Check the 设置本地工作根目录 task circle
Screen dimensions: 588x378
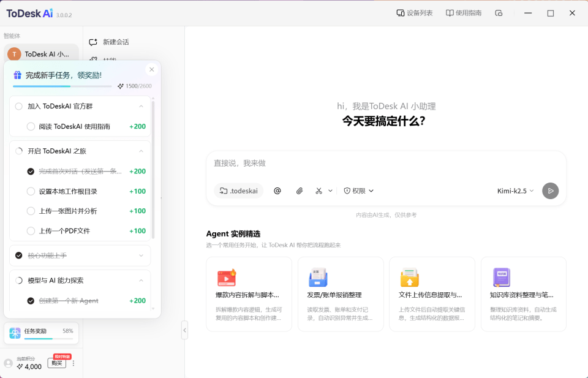pos(31,191)
